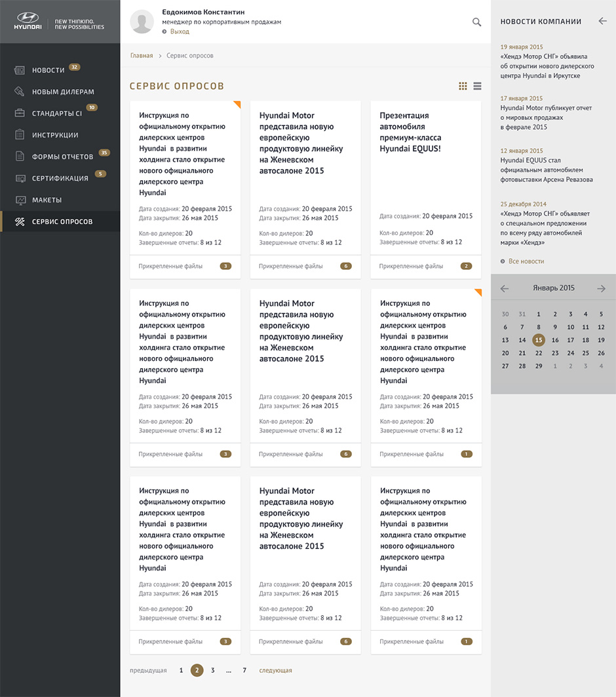
Task: Click the следующая pagination link
Action: tap(275, 670)
